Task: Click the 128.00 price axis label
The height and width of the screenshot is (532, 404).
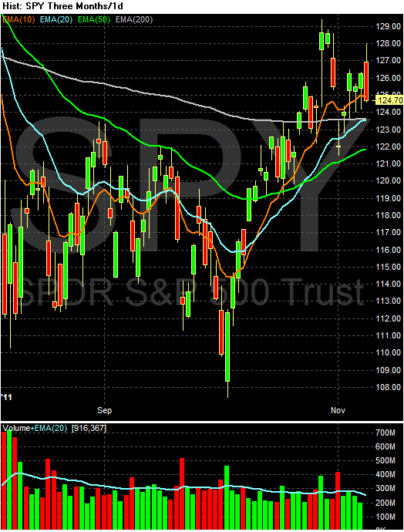Action: pos(389,43)
